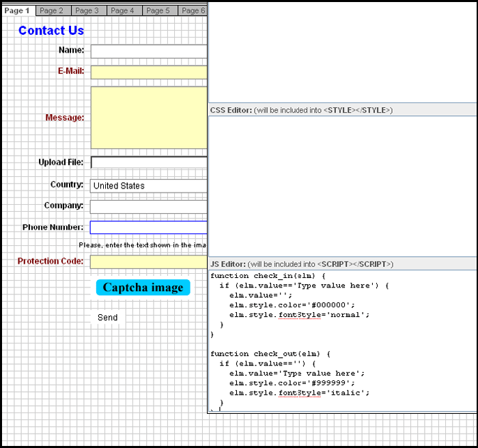Click the 'function check_in(elm) {' line

268,276
